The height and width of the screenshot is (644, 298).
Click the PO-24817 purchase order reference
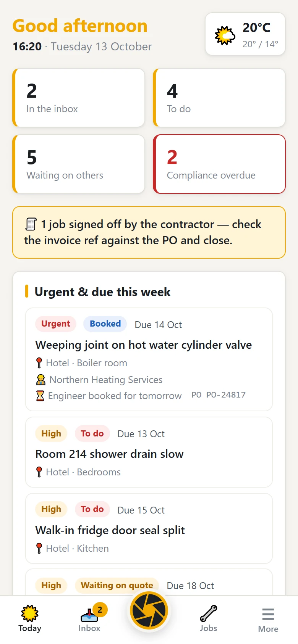[226, 395]
